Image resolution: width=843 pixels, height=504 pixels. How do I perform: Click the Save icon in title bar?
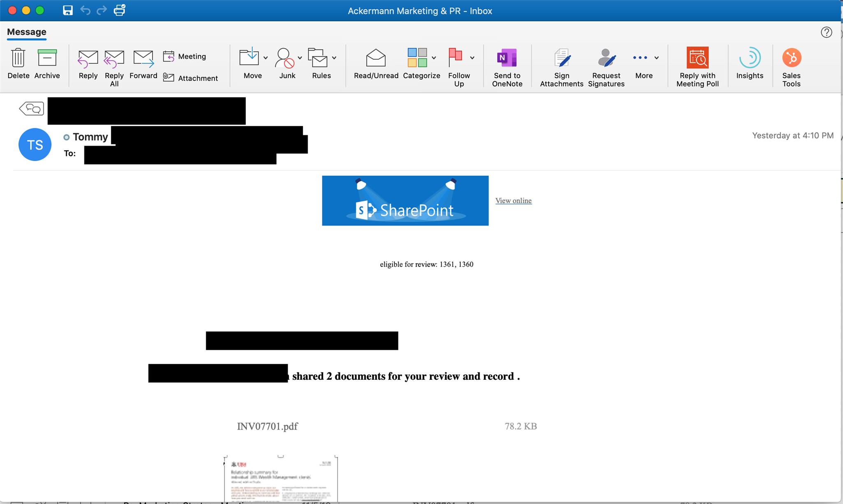68,10
